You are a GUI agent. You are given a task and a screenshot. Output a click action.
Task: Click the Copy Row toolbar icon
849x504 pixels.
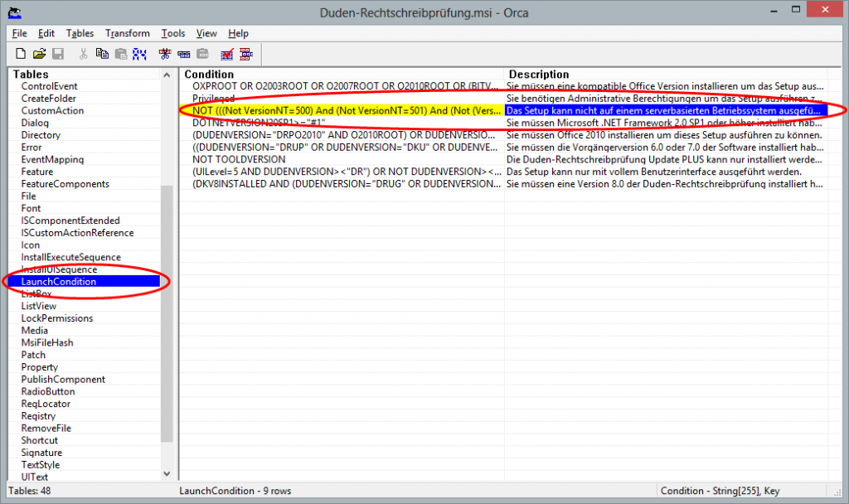182,54
